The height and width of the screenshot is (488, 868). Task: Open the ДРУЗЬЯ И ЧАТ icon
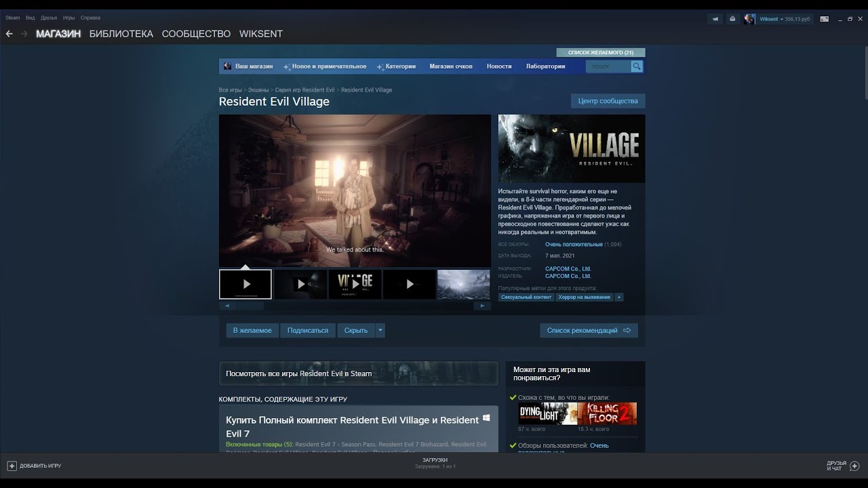(854, 466)
